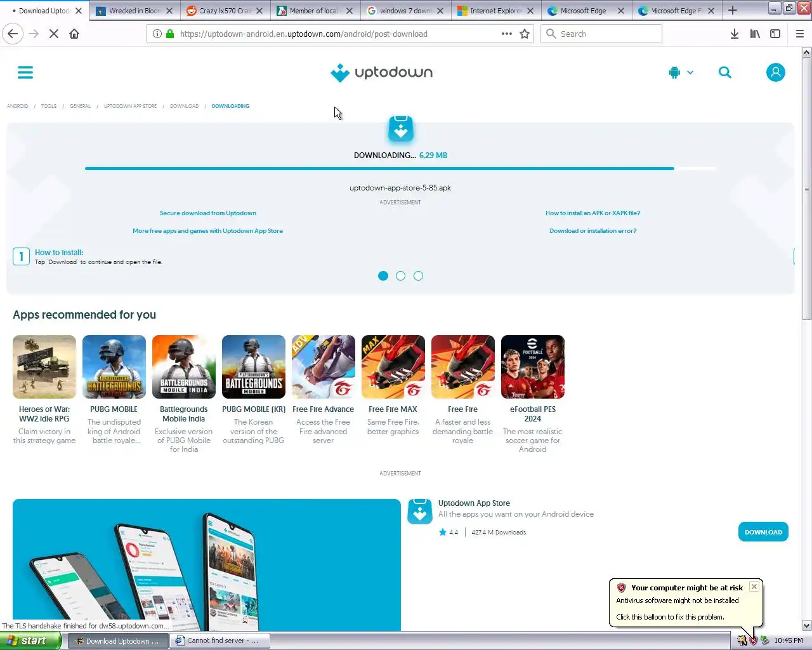Open the Windows start button
The image size is (812, 650).
pos(30,640)
